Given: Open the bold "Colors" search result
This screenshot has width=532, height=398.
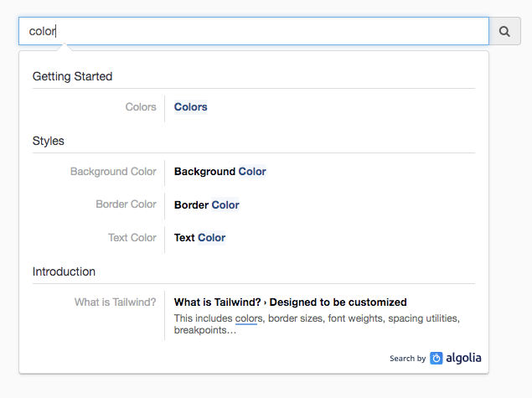Looking at the screenshot, I should click(x=191, y=107).
